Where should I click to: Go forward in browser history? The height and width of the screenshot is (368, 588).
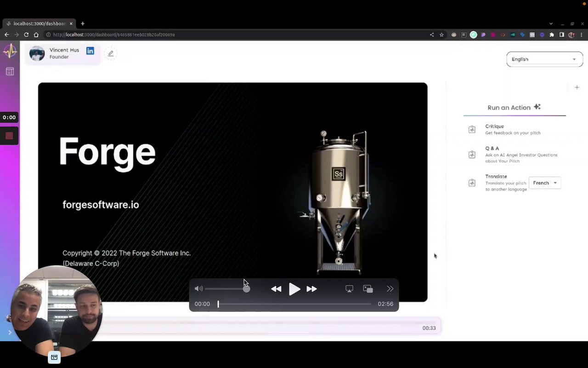click(x=17, y=34)
